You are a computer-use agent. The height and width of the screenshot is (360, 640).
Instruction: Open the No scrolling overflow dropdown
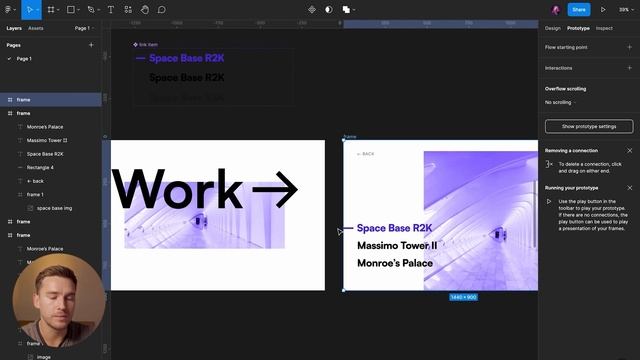tap(560, 102)
